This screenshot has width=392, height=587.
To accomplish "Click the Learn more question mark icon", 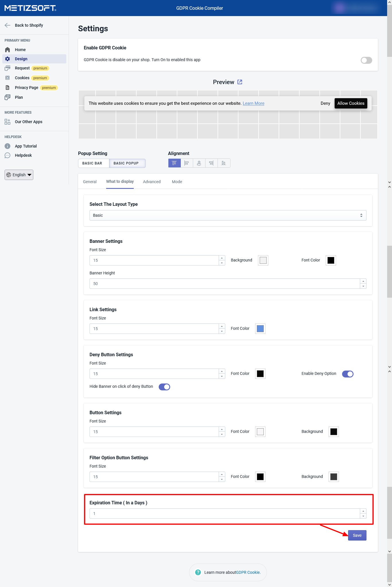I will pos(198,572).
